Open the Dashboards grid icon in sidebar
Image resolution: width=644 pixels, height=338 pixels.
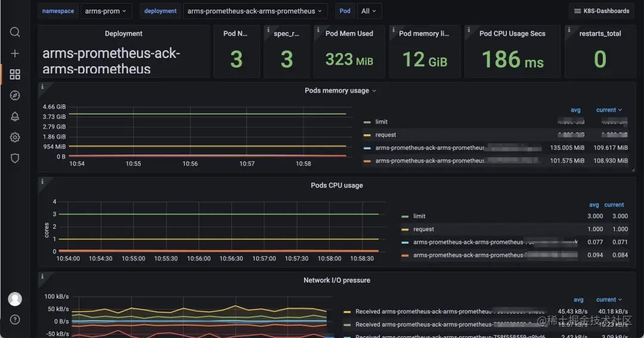(x=15, y=75)
